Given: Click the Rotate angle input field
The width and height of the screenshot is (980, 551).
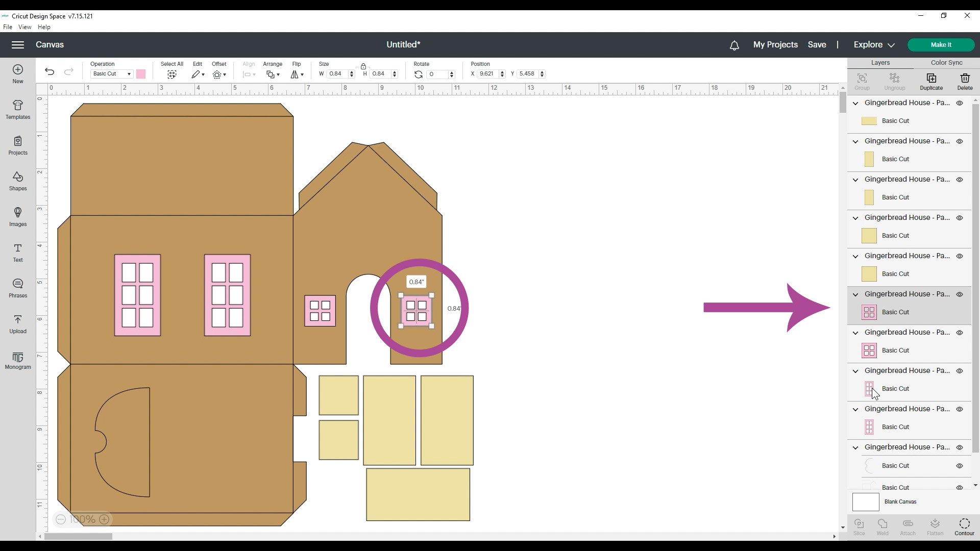Looking at the screenshot, I should pos(437,74).
